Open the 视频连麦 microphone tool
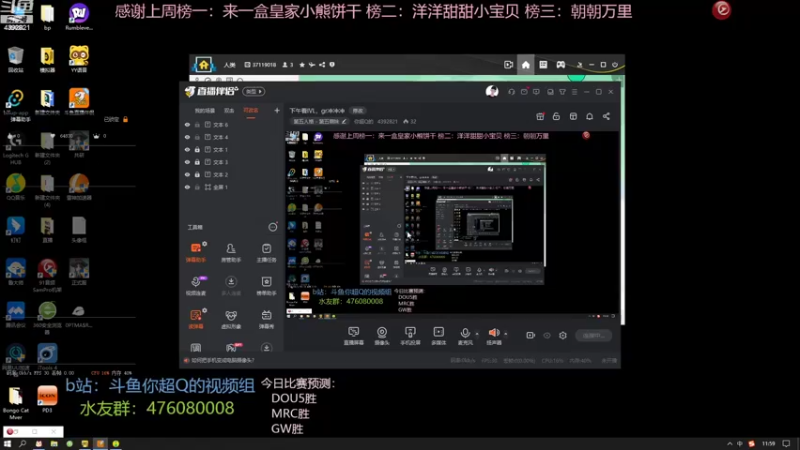 tap(196, 285)
